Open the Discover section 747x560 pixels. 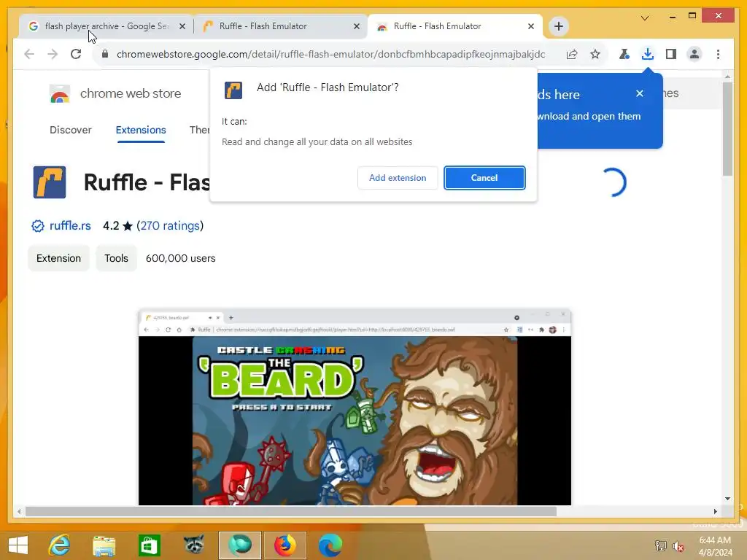click(71, 130)
